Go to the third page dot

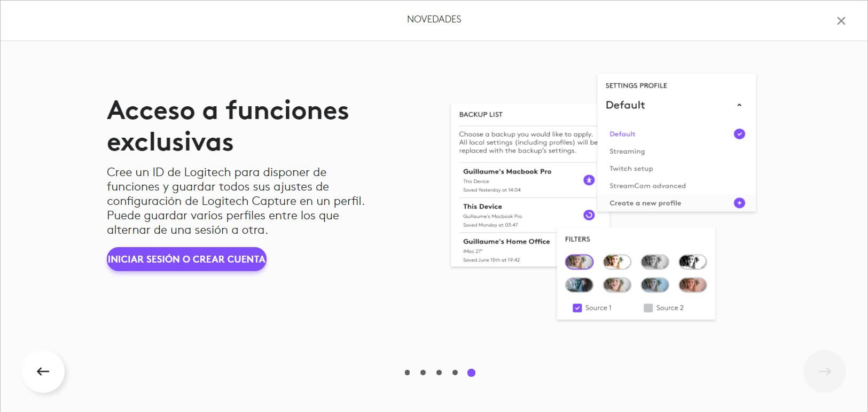pos(439,373)
